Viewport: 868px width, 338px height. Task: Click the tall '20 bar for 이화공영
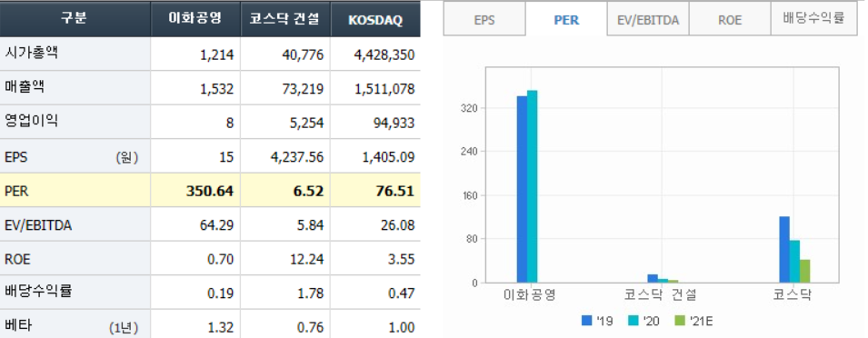[532, 186]
